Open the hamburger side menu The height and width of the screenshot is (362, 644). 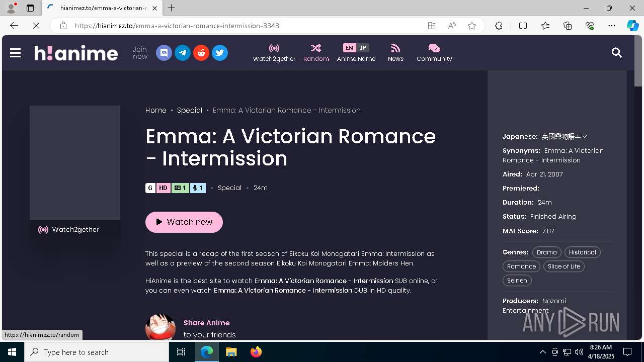[15, 53]
